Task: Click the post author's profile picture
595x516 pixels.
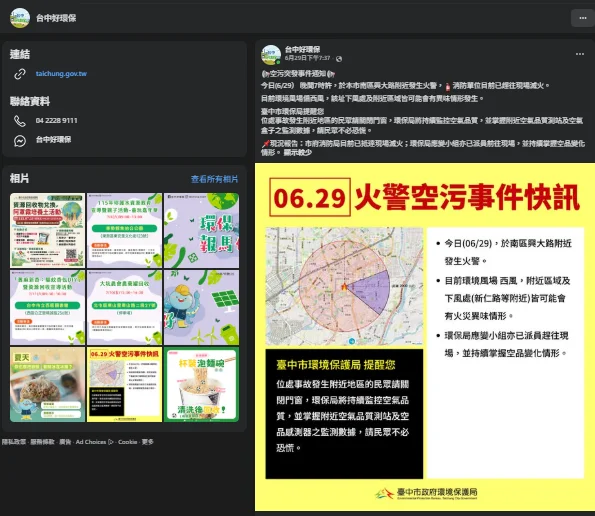Action: tap(271, 55)
